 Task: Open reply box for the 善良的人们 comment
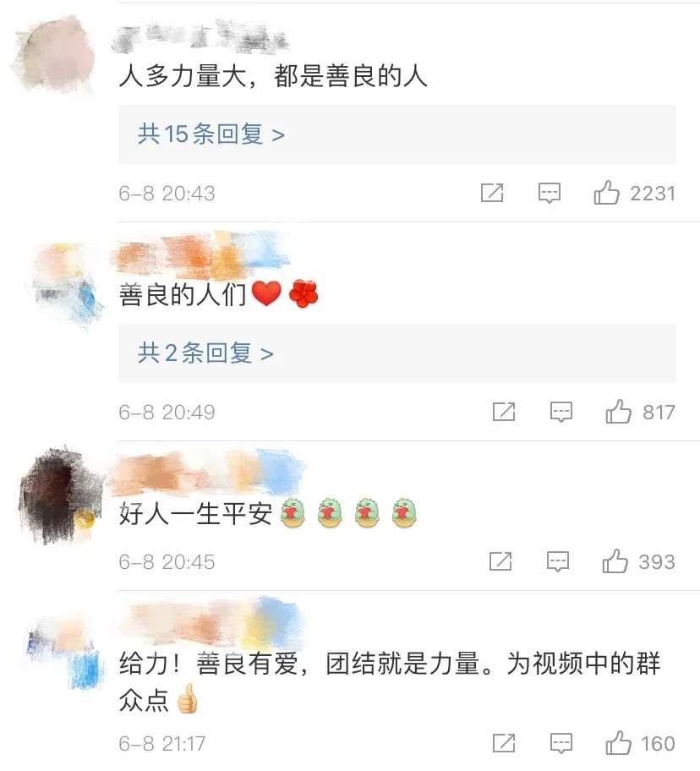[x=561, y=412]
